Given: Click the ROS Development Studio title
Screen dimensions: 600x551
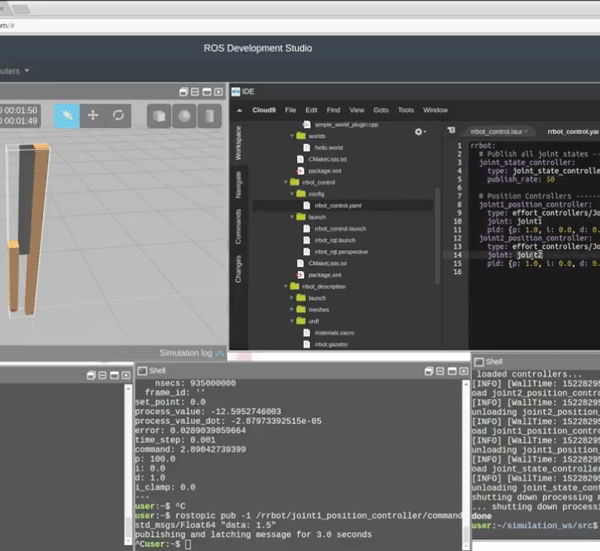Looking at the screenshot, I should [258, 48].
